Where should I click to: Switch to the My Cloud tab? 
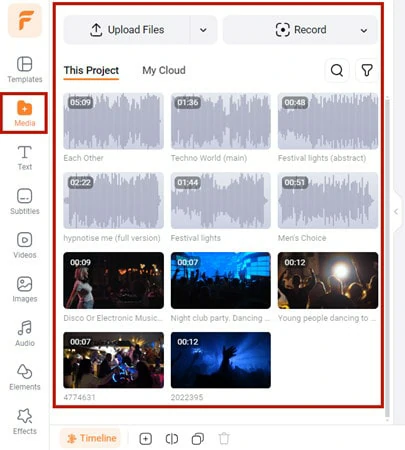coord(164,70)
